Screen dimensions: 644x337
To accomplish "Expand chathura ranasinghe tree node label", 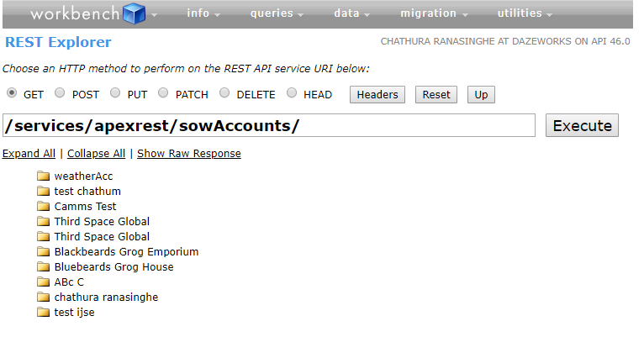I will tap(106, 298).
